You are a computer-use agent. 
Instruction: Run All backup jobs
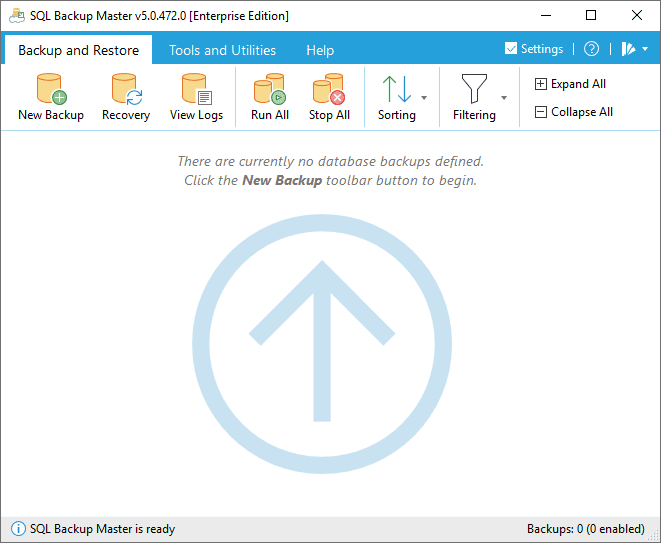270,97
